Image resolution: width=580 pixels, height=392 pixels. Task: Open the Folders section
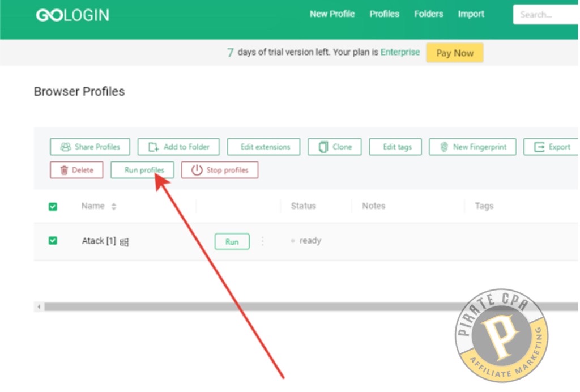pos(429,14)
